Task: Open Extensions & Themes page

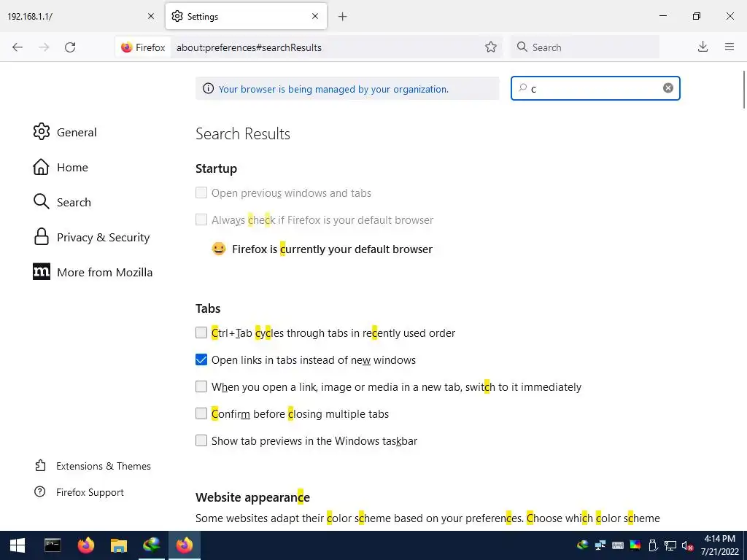Action: point(93,466)
